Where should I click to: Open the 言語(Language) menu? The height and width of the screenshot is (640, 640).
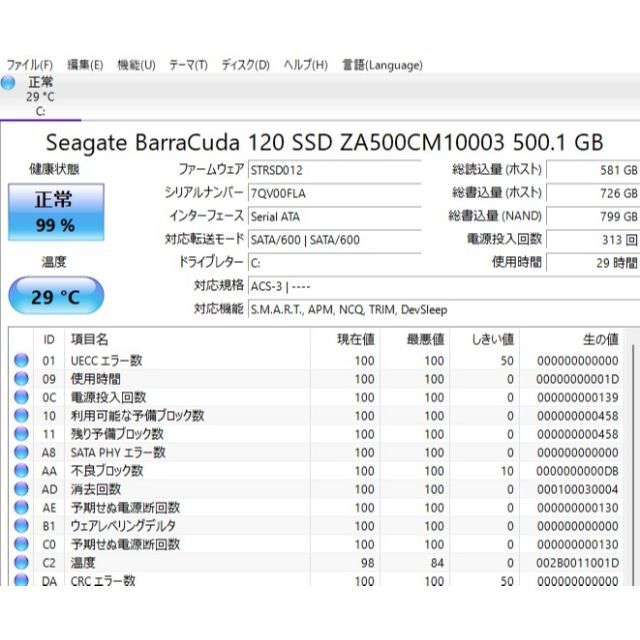[382, 65]
